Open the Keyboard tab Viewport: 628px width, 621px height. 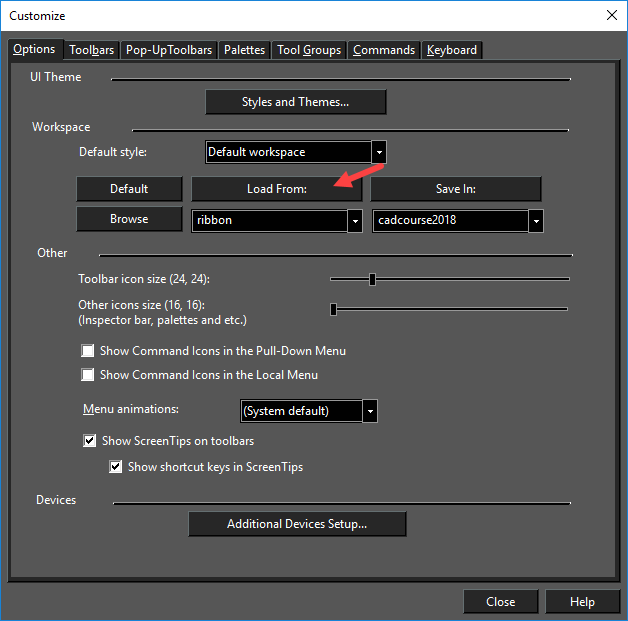pos(452,50)
